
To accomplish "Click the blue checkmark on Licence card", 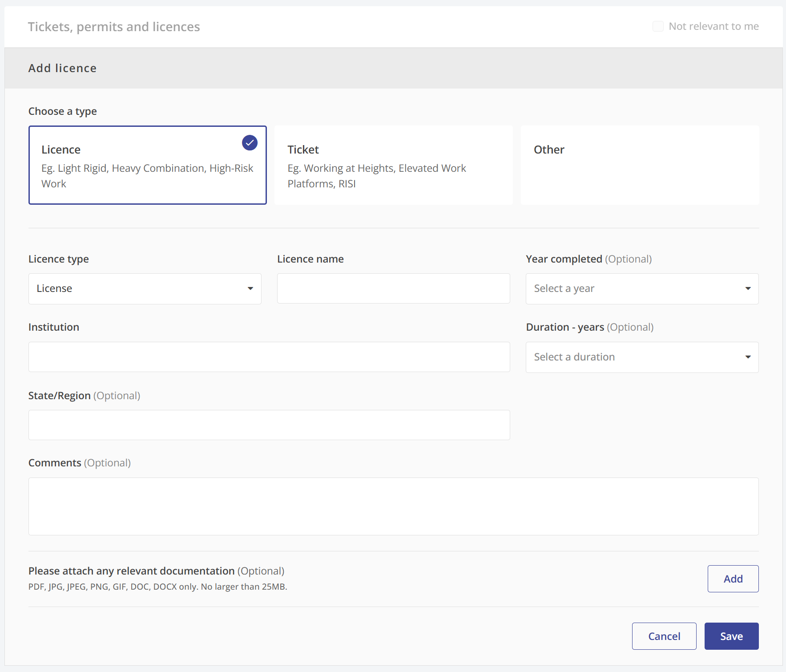I will click(x=250, y=143).
